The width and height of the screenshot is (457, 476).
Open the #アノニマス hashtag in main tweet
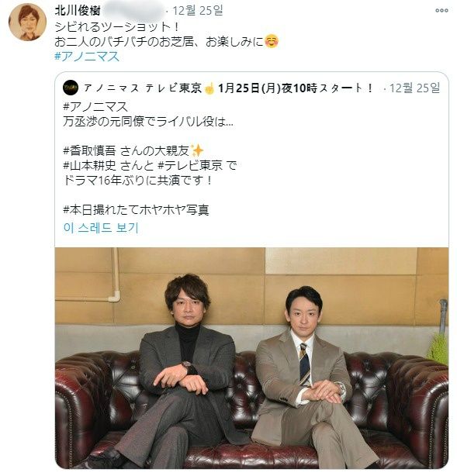coord(87,57)
